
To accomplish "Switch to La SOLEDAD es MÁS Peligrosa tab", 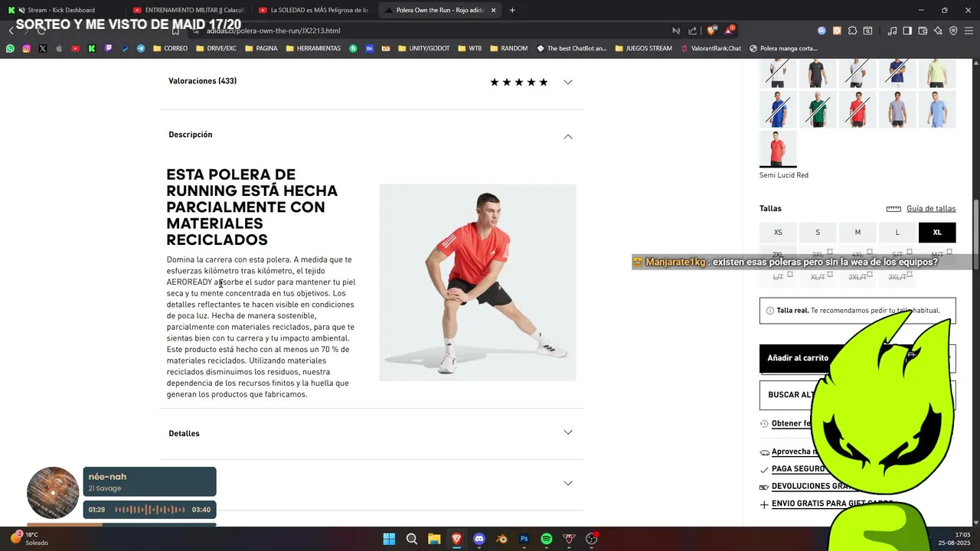I will coord(314,10).
